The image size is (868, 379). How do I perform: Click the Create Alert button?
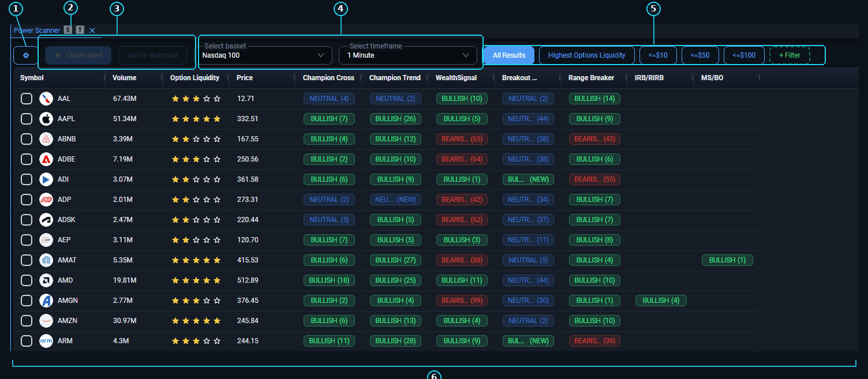click(x=78, y=55)
